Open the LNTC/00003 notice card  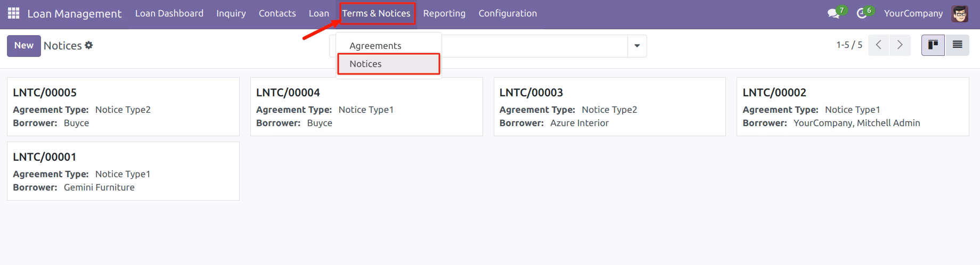click(x=610, y=106)
